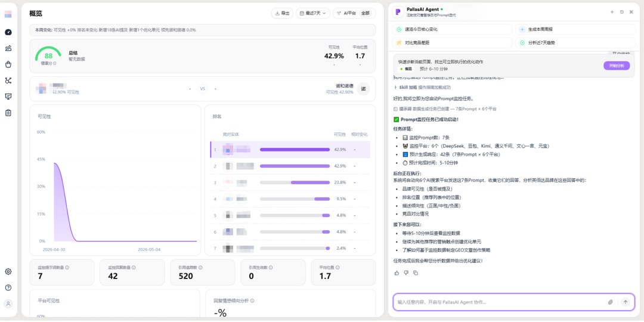Open the network nodes icon in sidebar

[x=8, y=80]
